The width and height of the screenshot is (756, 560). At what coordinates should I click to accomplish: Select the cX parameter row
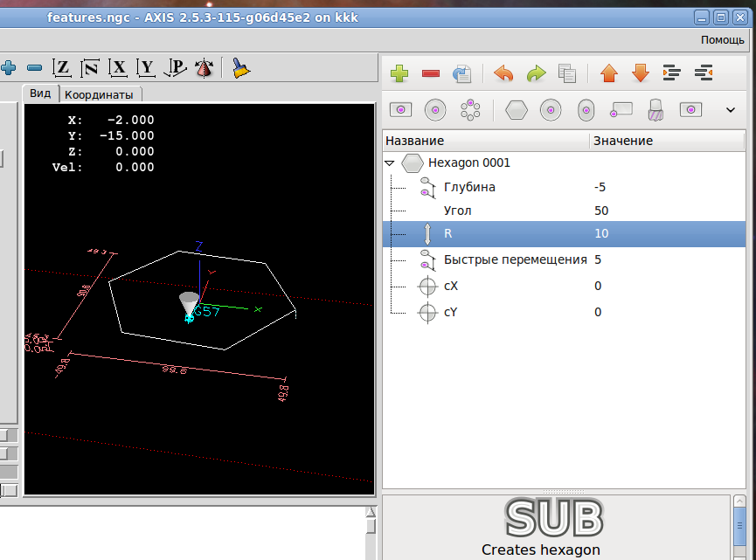coord(564,286)
